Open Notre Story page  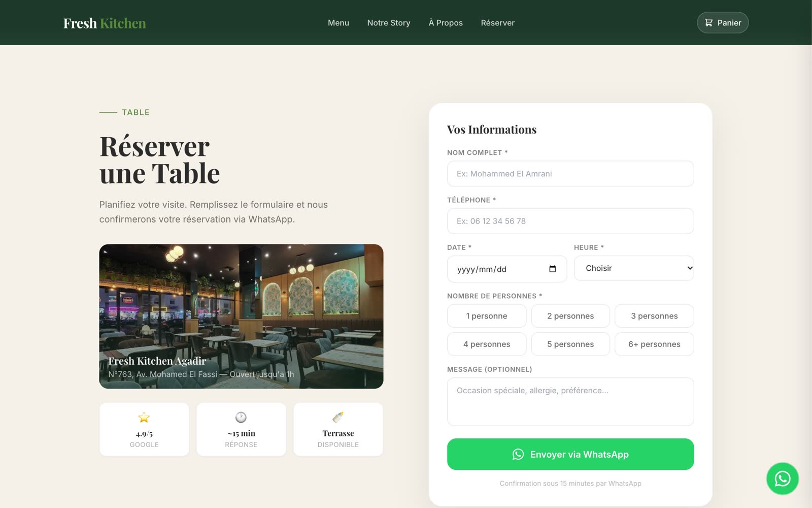[x=389, y=23]
